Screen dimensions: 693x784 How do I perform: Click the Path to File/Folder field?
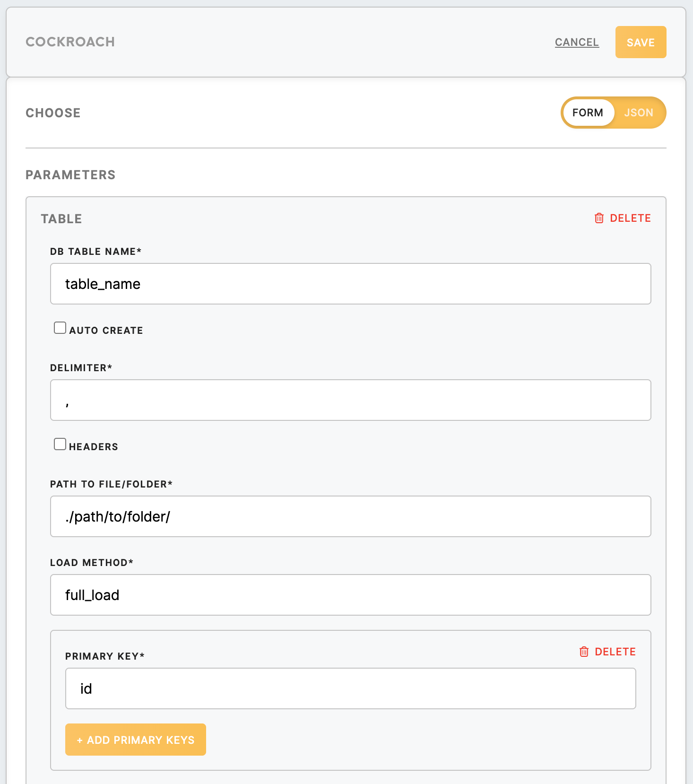350,516
